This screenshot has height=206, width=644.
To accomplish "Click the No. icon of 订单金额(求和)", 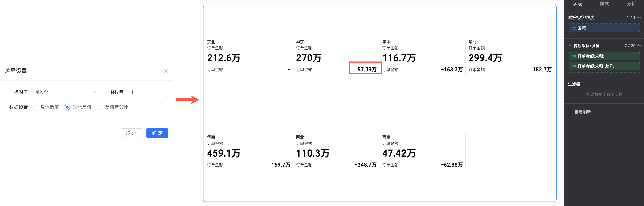I will pos(574,56).
